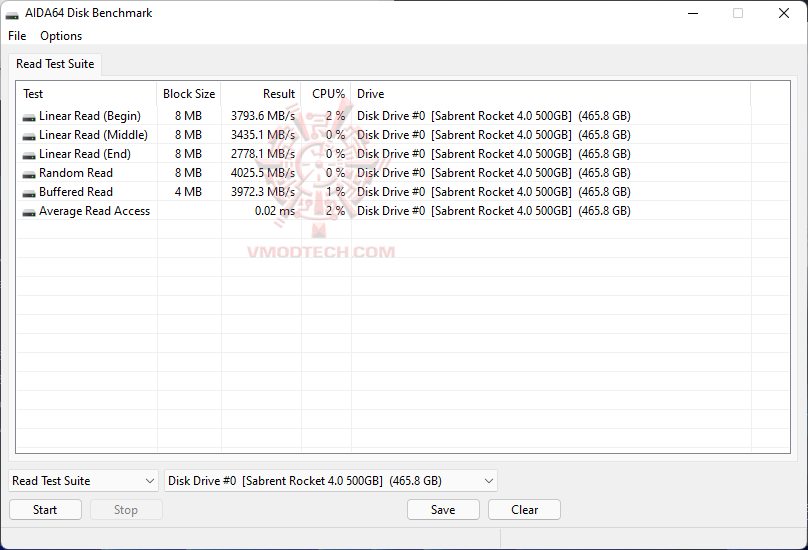Save the benchmark results
The width and height of the screenshot is (808, 550).
tap(443, 510)
